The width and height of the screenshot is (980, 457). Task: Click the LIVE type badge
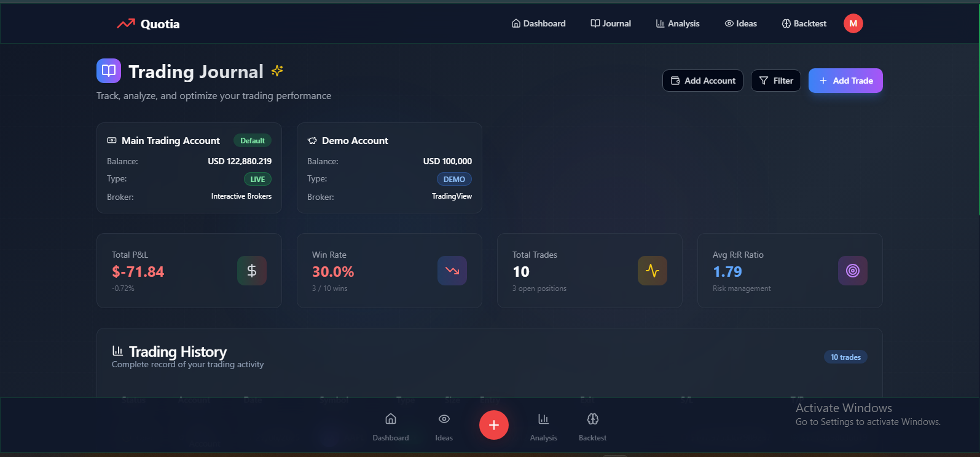(x=257, y=179)
